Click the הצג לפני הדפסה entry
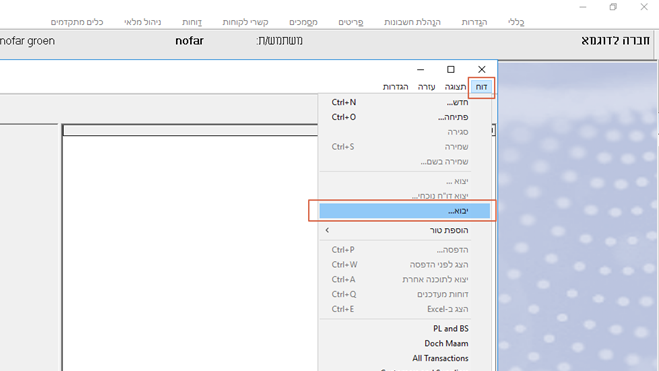Viewport: 659px width, 371px height. tap(405, 265)
